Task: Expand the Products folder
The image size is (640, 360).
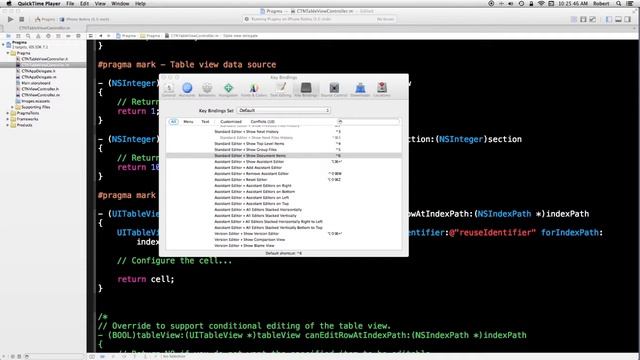Action: 8,125
